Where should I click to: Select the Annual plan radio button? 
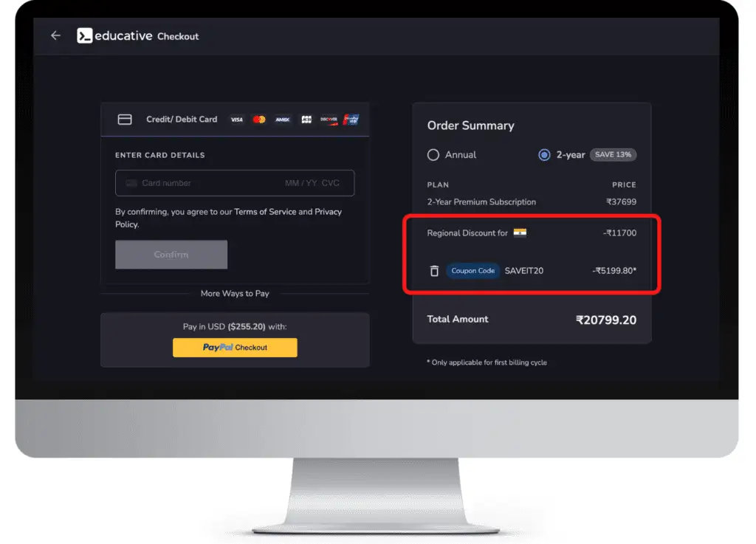433,155
